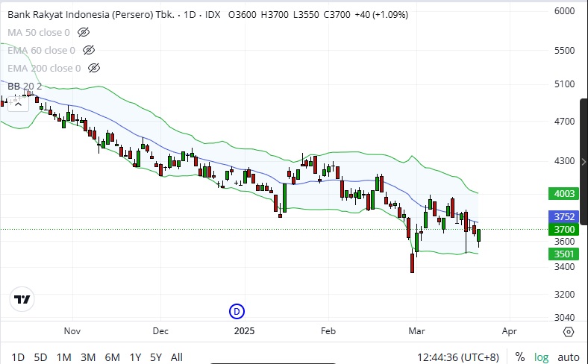
Task: Select the 5D time range
Action: (40, 357)
